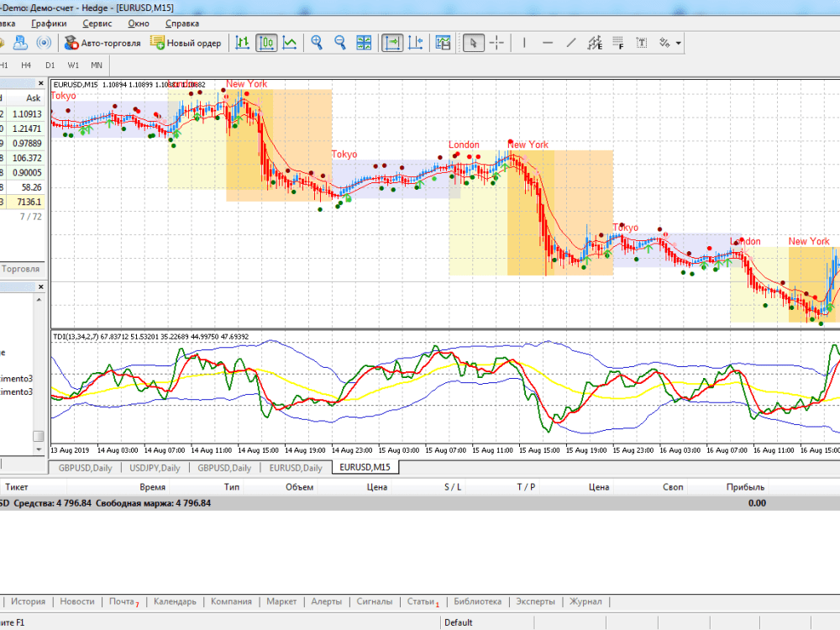Image resolution: width=840 pixels, height=630 pixels.
Task: Select the trendline drawing tool
Action: [571, 43]
